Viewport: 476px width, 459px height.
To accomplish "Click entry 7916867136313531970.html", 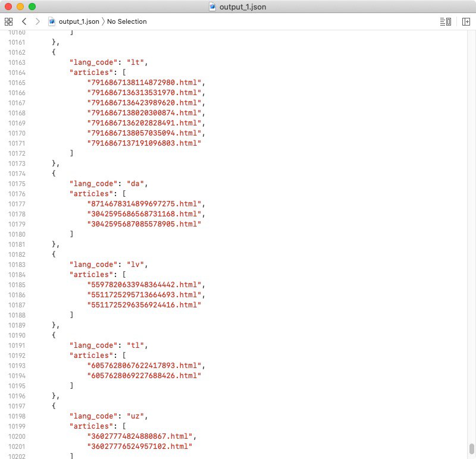I will tap(144, 93).
